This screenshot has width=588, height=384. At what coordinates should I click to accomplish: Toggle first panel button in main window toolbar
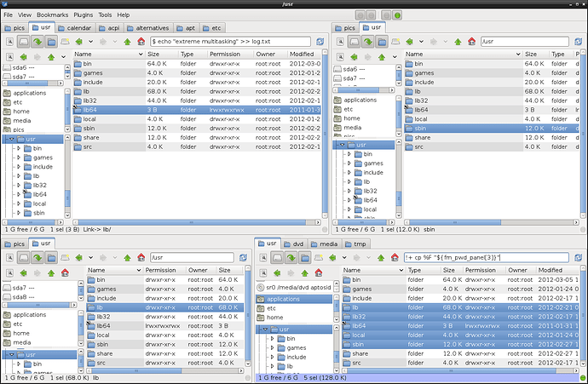[360, 15]
